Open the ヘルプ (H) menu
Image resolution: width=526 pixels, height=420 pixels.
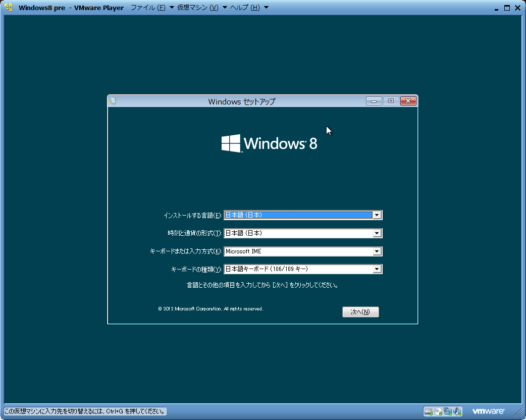click(x=245, y=8)
